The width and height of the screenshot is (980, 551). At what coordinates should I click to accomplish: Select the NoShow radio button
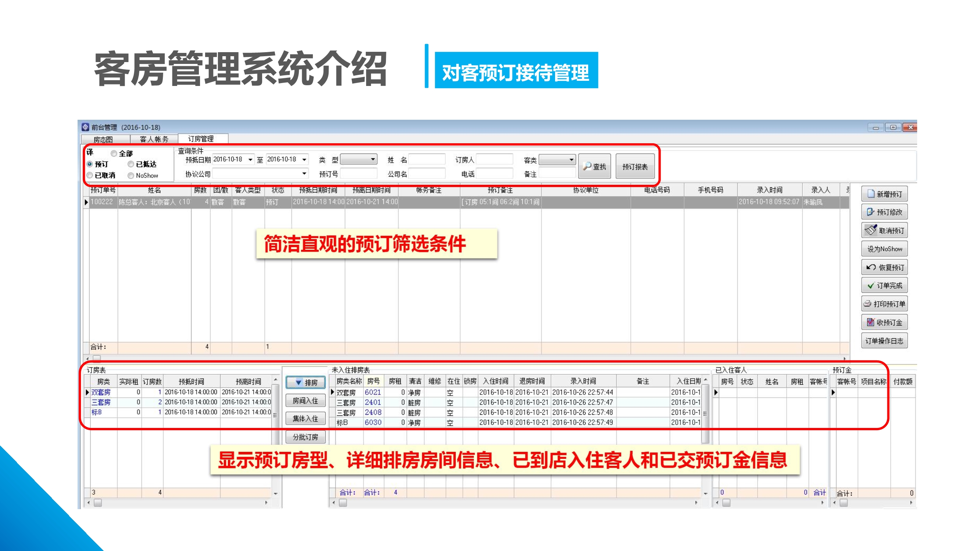coord(131,176)
